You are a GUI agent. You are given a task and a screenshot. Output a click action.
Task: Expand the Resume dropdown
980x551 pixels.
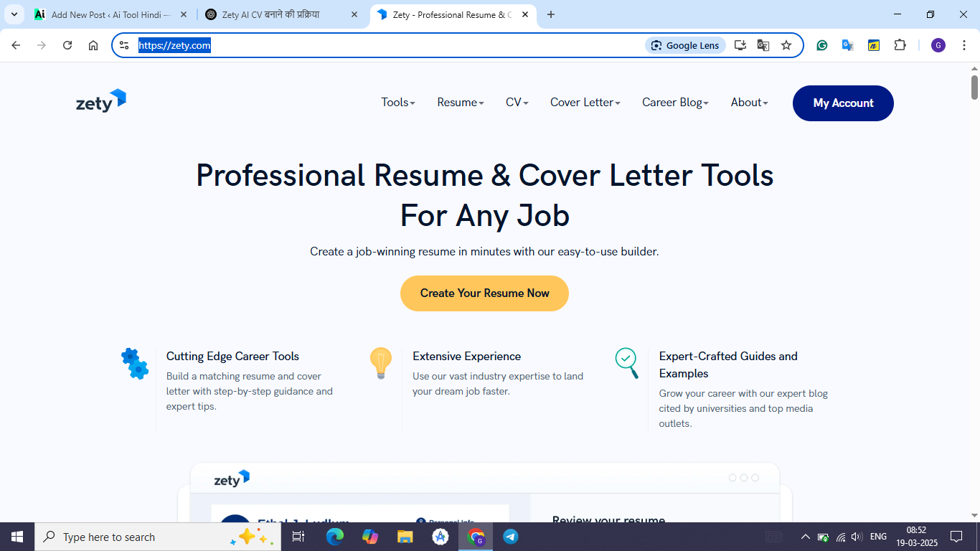(x=460, y=103)
